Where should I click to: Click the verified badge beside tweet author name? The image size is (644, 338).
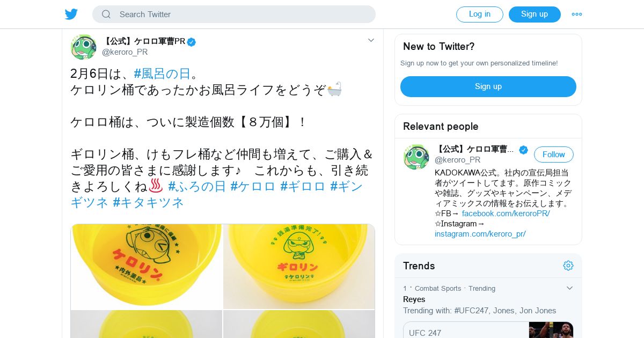tap(192, 42)
